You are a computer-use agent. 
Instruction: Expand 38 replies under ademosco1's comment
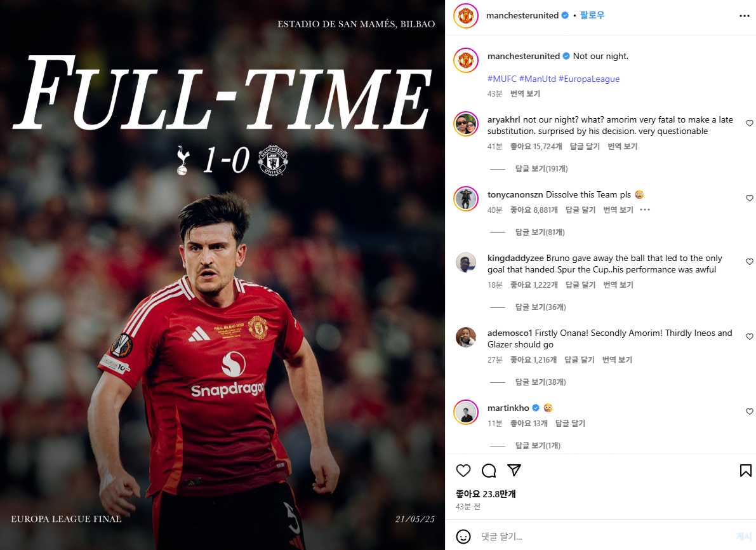540,382
